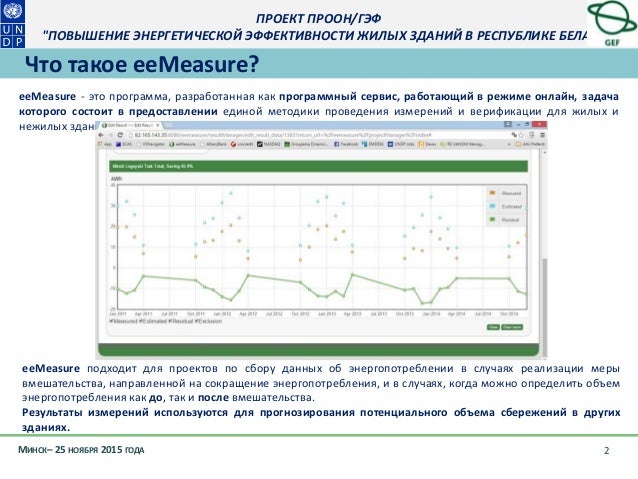This screenshot has height=479, width=638.
Task: Click the Oct 2013 axis label
Action: pos(405,314)
